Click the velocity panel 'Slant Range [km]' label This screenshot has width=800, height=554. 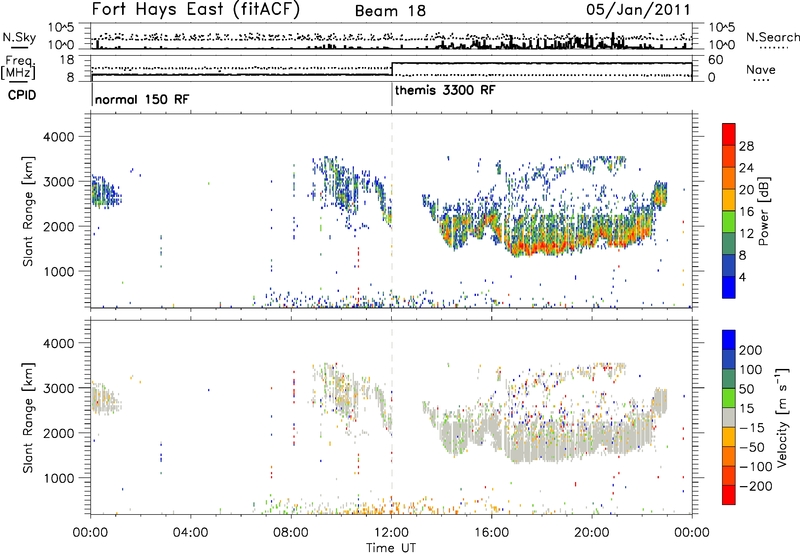click(28, 417)
